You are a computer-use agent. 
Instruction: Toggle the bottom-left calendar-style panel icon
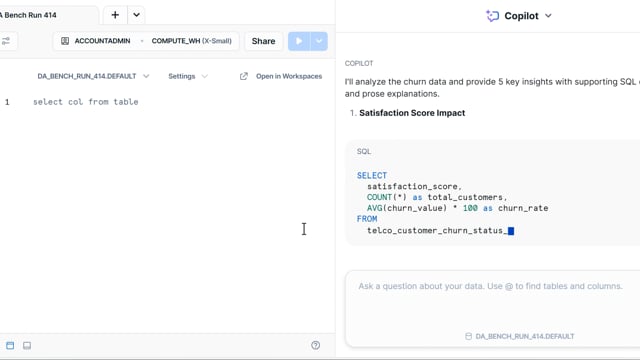10,346
